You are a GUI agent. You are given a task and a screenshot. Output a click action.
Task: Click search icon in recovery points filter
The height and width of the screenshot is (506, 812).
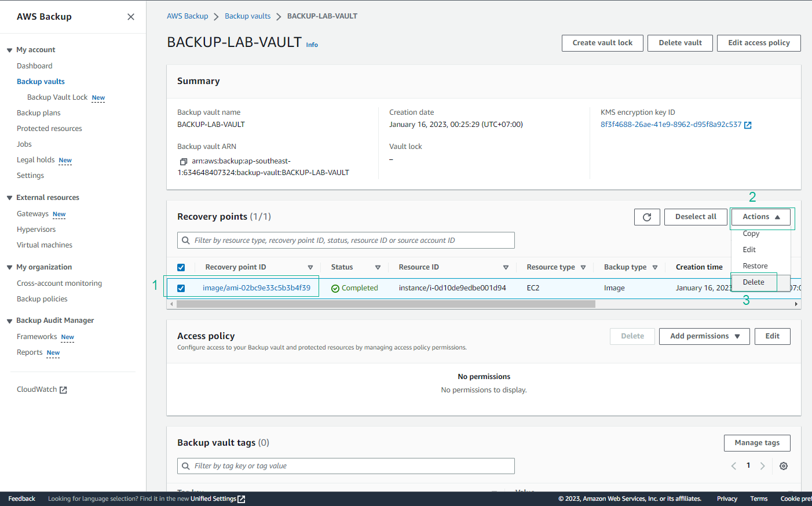[x=186, y=241]
